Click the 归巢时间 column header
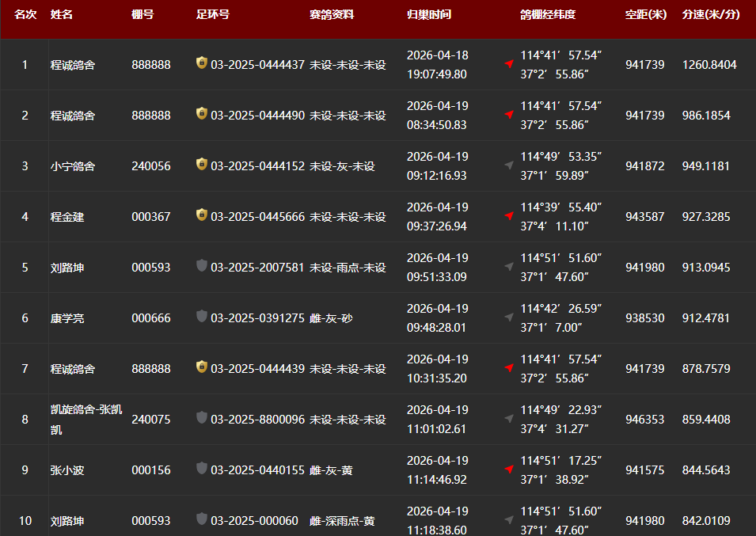This screenshot has width=756, height=536. 428,14
